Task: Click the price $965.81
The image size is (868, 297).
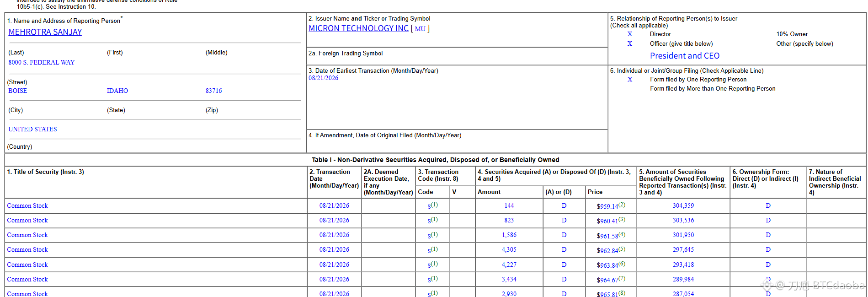Action: point(607,294)
